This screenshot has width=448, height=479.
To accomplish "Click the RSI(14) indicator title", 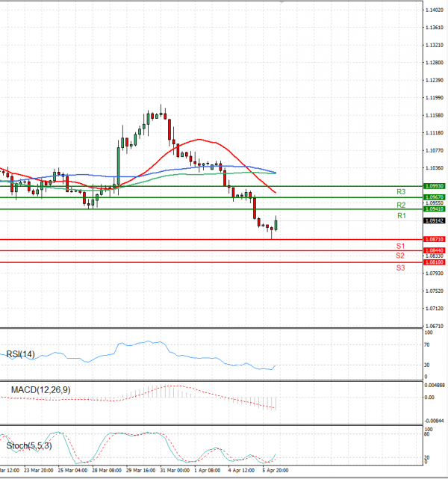I will (21, 354).
